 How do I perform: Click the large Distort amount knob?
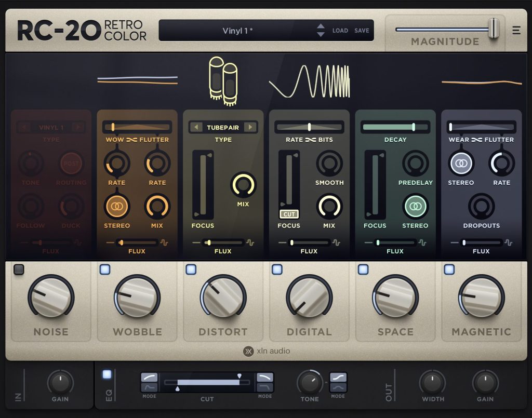coord(223,298)
